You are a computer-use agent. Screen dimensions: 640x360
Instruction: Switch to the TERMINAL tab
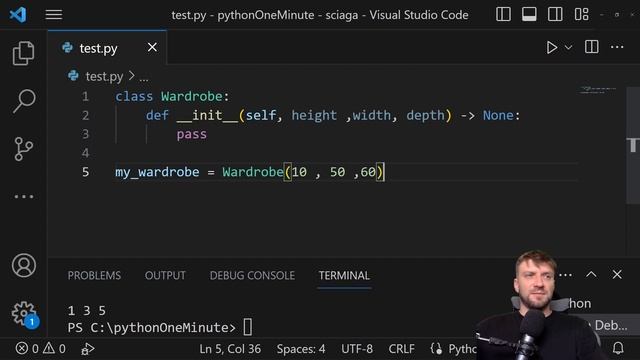[344, 276]
